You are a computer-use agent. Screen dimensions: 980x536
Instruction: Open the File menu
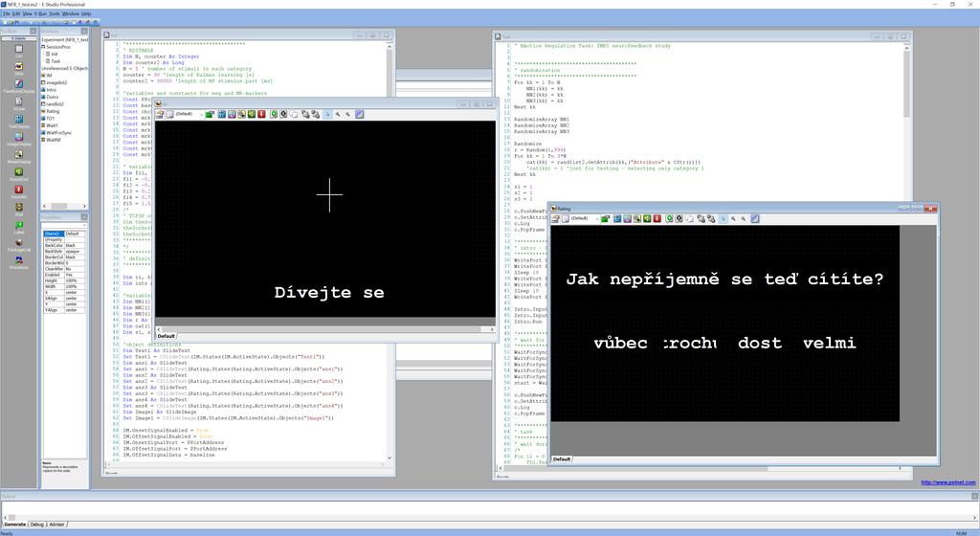(x=7, y=13)
